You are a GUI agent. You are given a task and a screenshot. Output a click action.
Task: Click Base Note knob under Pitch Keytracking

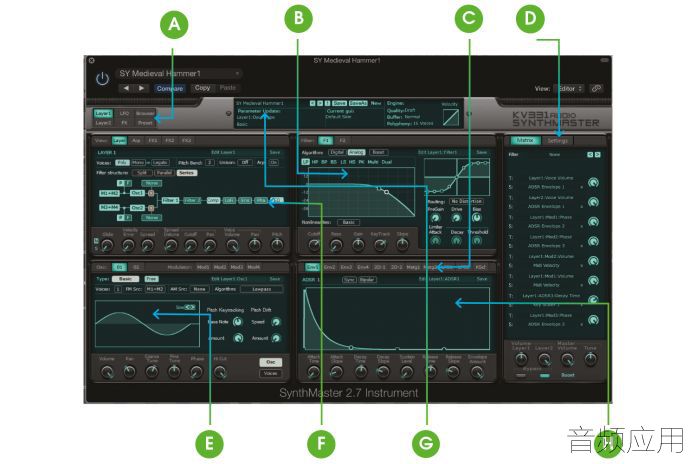coord(237,321)
